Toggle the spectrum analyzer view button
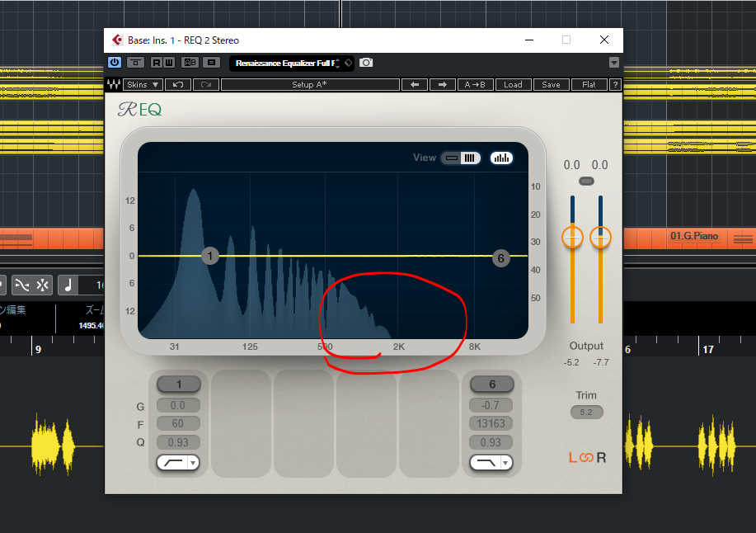Image resolution: width=756 pixels, height=533 pixels. 501,158
